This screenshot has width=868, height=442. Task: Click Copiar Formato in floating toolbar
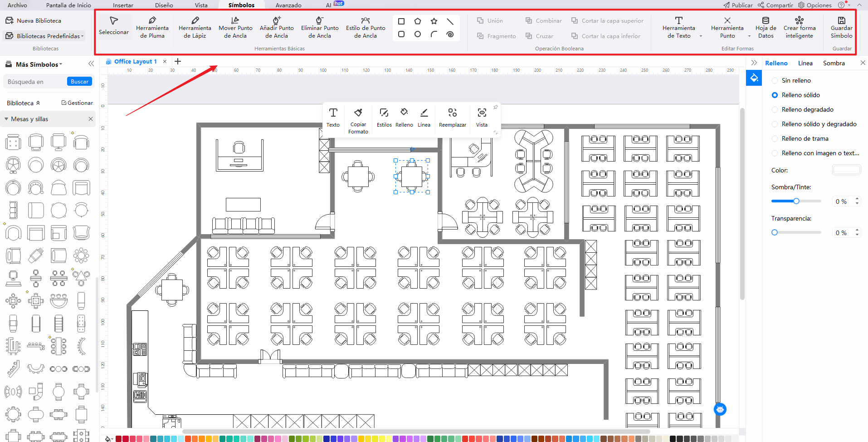point(358,120)
